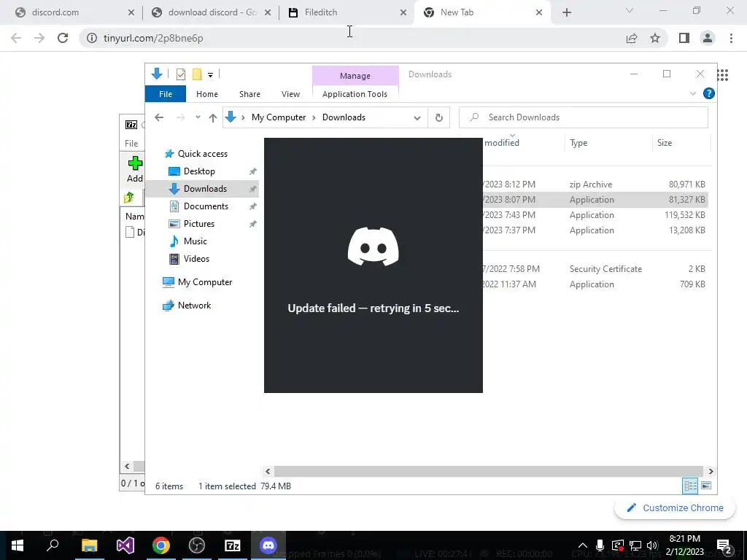Open the recent locations dropdown in Explorer

click(198, 117)
